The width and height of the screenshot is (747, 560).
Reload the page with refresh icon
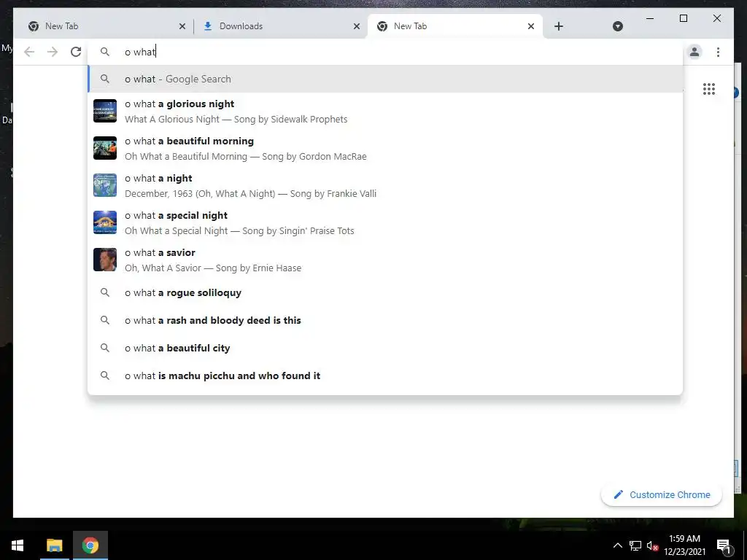coord(76,52)
